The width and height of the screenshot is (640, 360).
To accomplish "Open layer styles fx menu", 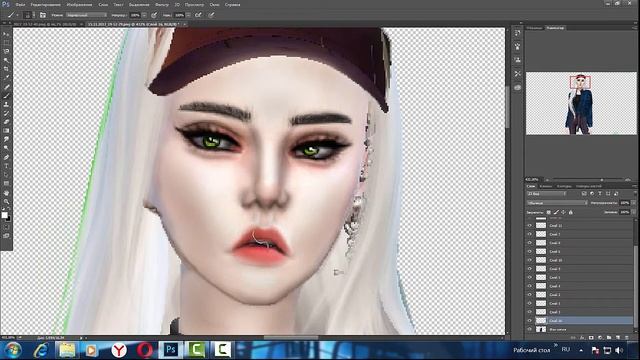I will [582, 338].
